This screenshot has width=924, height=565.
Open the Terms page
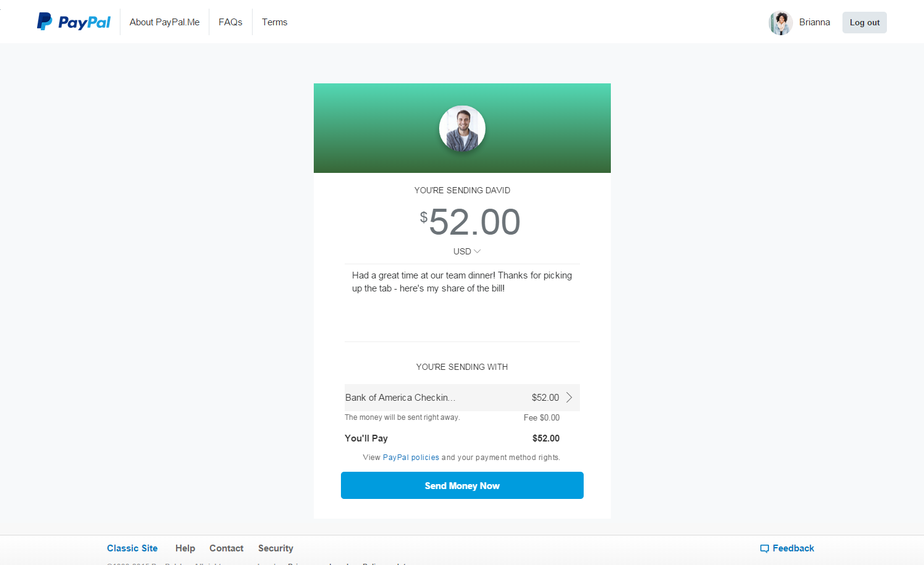click(x=274, y=22)
